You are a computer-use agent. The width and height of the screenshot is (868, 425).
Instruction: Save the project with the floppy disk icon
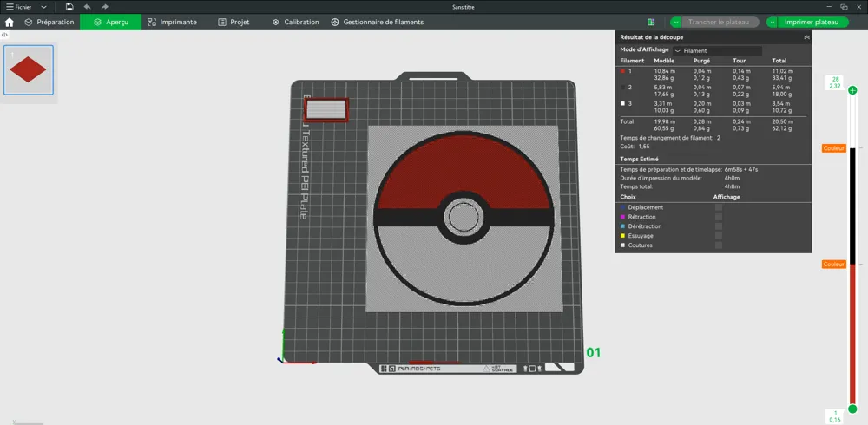[x=69, y=7]
